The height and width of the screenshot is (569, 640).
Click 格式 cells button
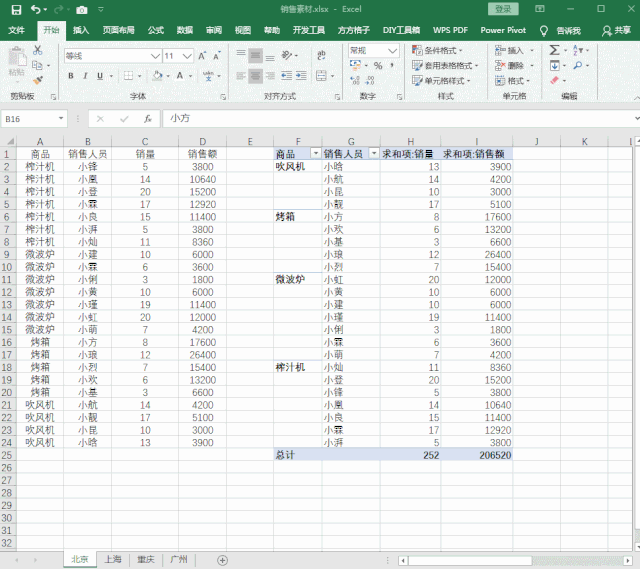(512, 80)
